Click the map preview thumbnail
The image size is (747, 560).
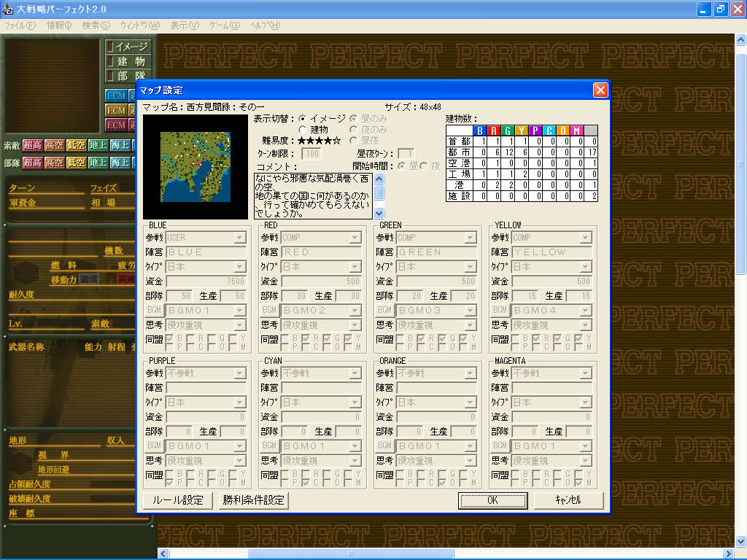[196, 167]
